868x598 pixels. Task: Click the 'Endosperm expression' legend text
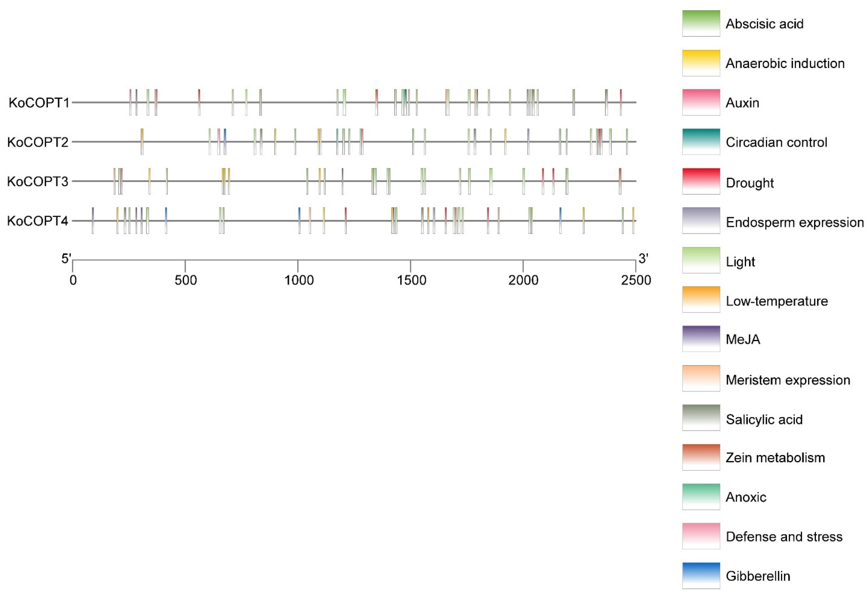pos(795,223)
